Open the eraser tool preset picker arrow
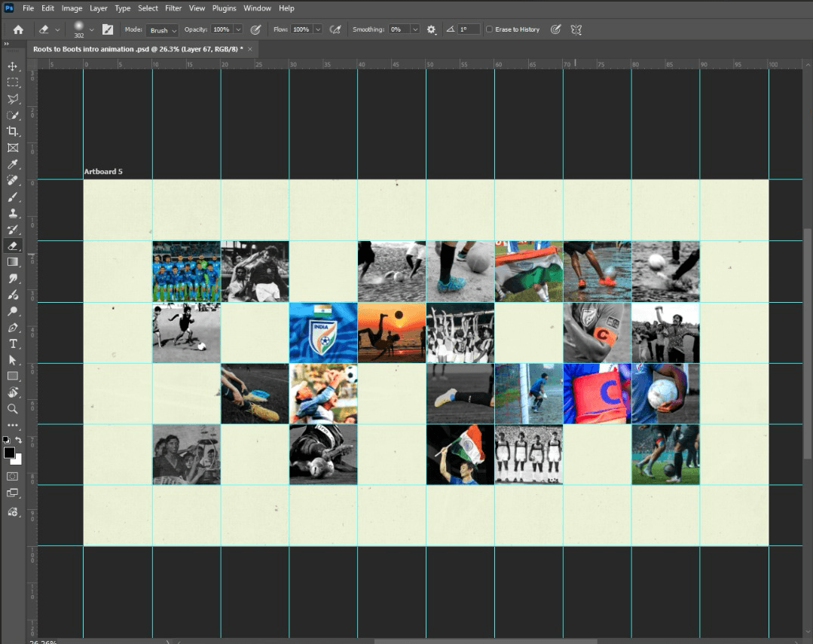 (x=57, y=30)
